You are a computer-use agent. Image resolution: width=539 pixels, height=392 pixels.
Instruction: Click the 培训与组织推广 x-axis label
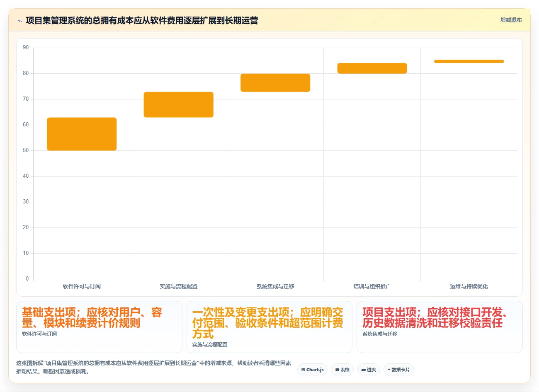click(x=372, y=286)
